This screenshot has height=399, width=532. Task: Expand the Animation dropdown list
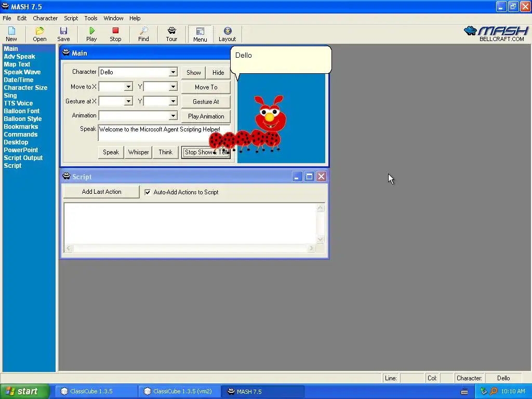173,116
